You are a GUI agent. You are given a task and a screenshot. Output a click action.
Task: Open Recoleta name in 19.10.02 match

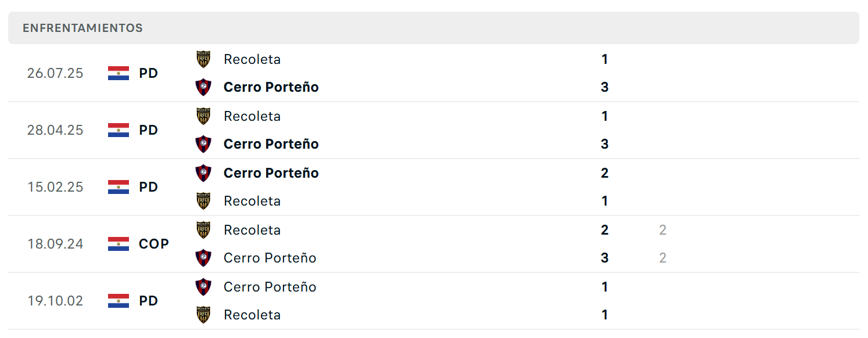tap(252, 315)
